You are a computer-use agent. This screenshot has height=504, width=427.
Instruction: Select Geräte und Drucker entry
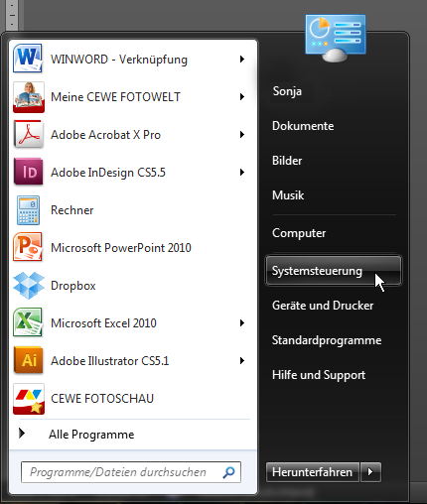coord(323,306)
